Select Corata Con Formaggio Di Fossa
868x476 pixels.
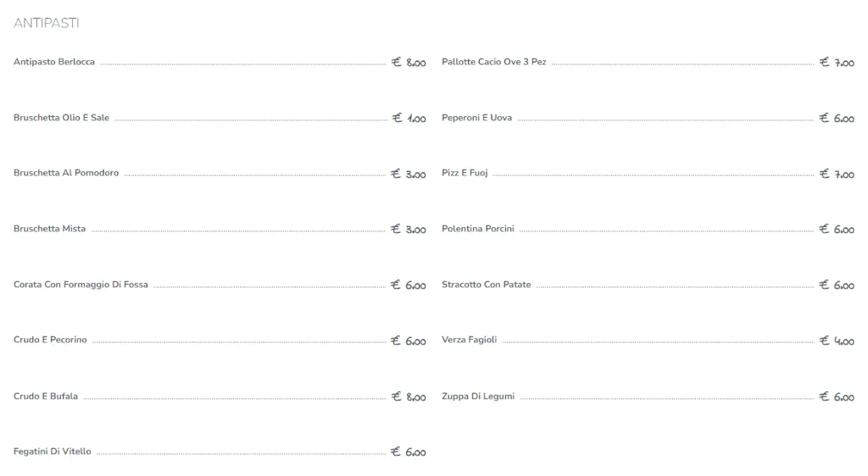click(81, 285)
